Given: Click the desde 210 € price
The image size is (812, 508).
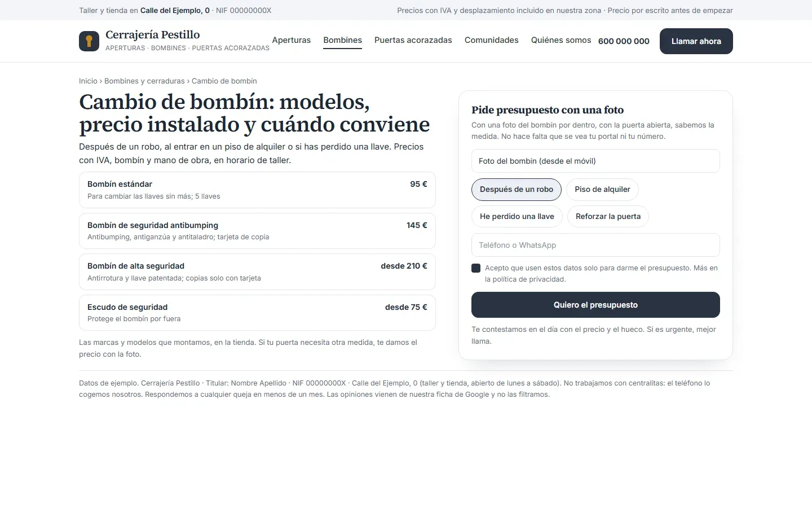Looking at the screenshot, I should [x=404, y=266].
